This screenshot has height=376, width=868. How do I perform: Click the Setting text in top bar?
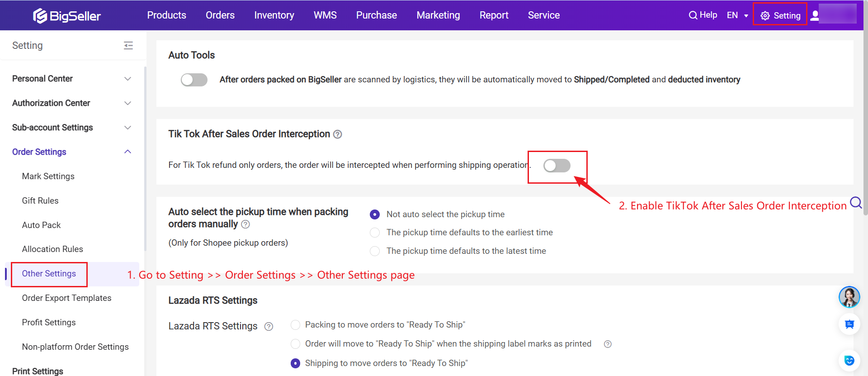point(787,16)
